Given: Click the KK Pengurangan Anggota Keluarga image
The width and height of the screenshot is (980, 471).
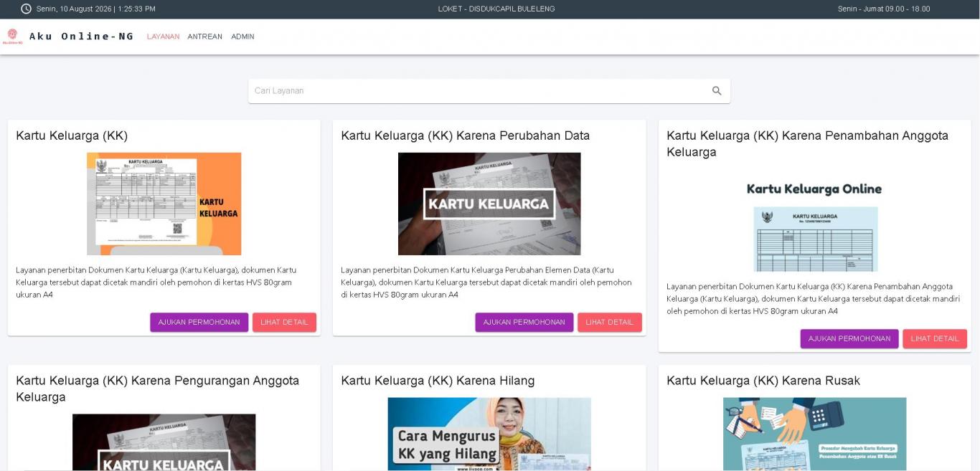Looking at the screenshot, I should point(164,442).
